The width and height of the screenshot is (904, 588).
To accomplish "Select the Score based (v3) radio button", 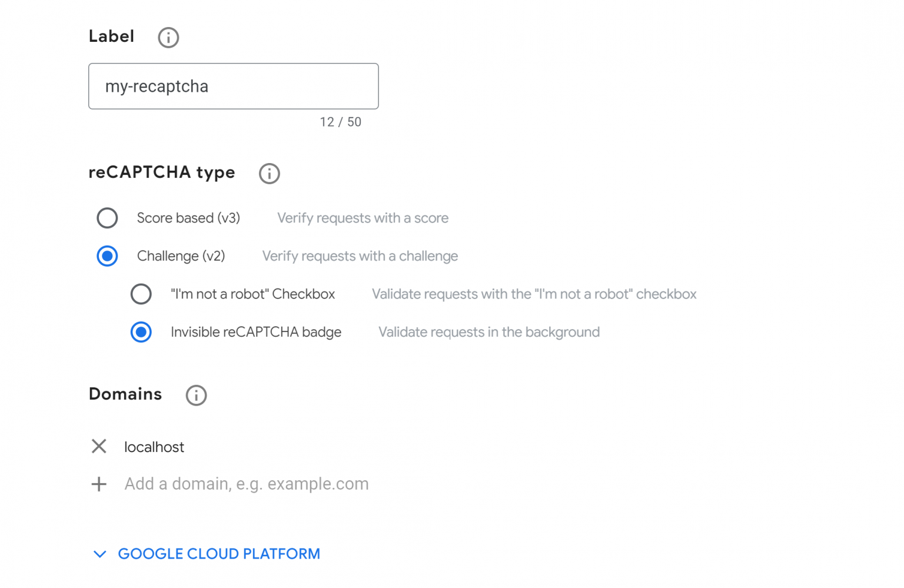I will pyautogui.click(x=107, y=218).
